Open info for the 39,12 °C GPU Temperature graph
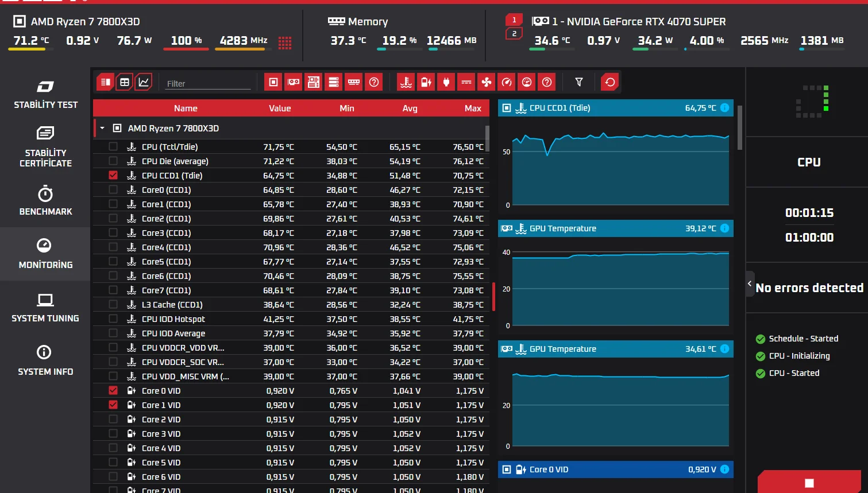This screenshot has height=493, width=868. [x=725, y=228]
